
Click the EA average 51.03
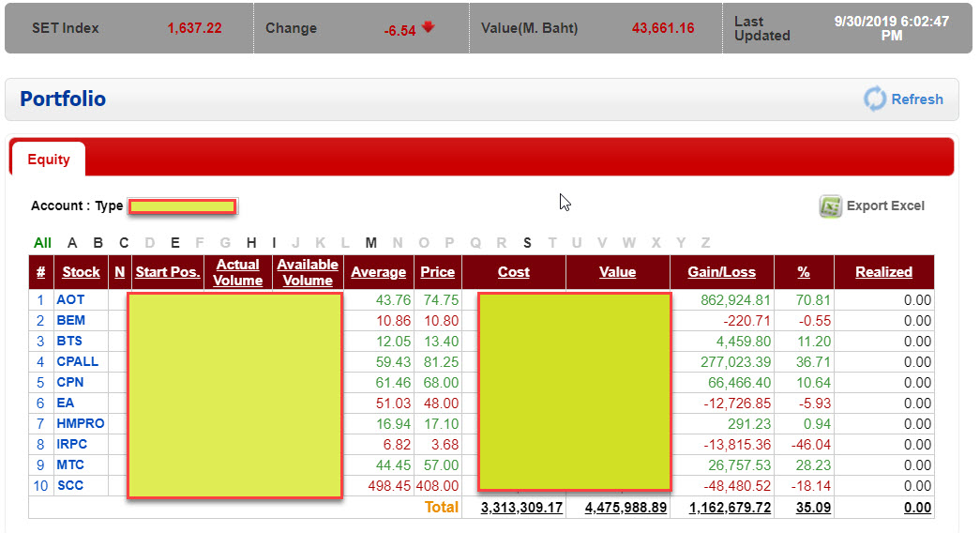[x=393, y=404]
